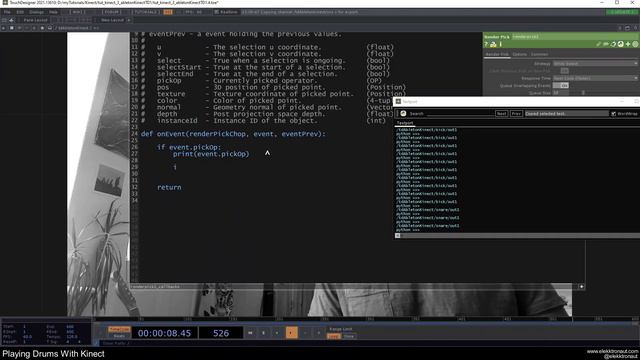
Task: Open the Tutorials link in top bar
Action: point(145,12)
